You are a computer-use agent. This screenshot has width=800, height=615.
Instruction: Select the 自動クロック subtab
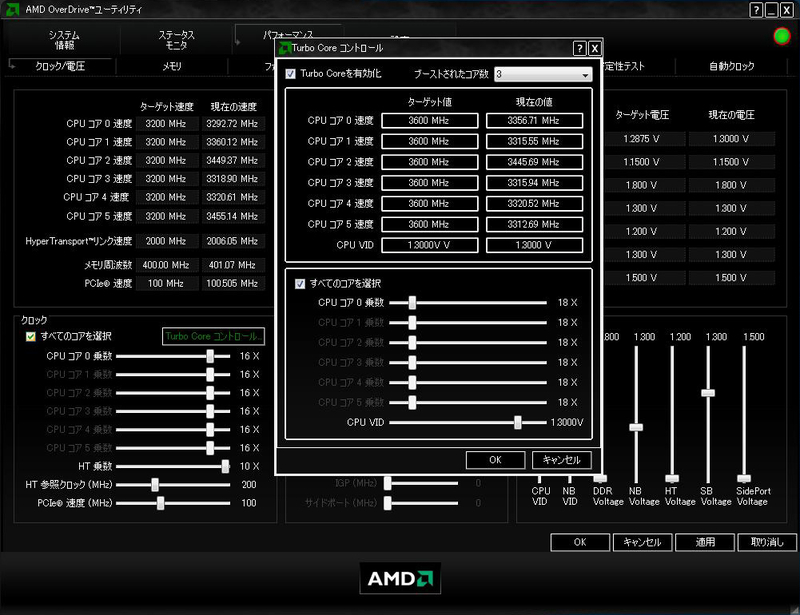click(731, 66)
